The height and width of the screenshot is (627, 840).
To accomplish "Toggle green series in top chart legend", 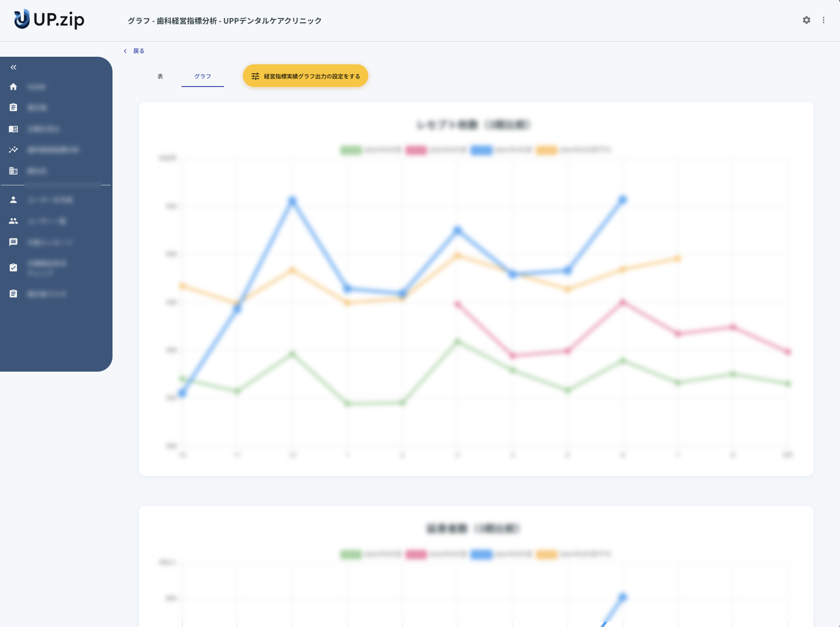I will coord(351,150).
